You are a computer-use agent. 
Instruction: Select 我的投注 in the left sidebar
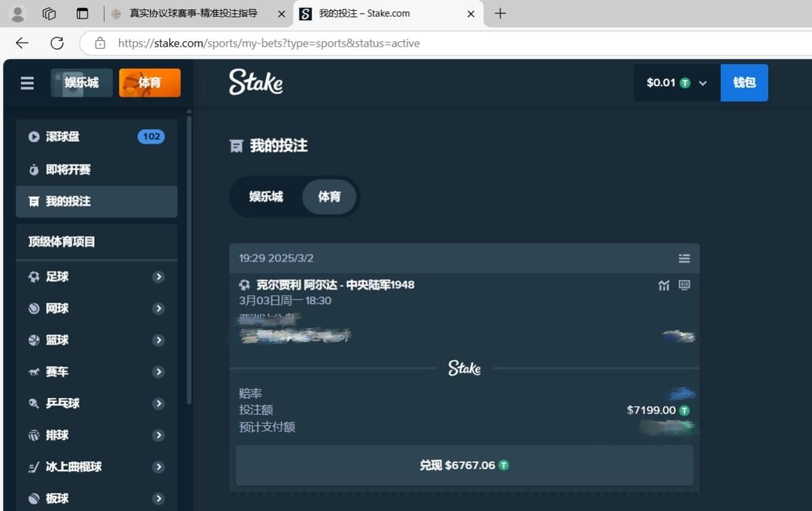(x=97, y=202)
